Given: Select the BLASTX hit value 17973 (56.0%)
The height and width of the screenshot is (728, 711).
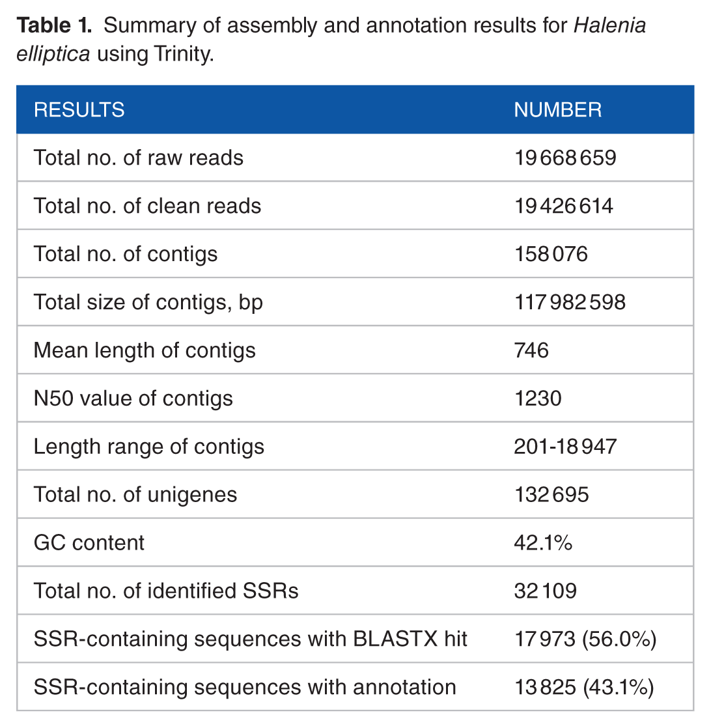Looking at the screenshot, I should click(585, 639).
